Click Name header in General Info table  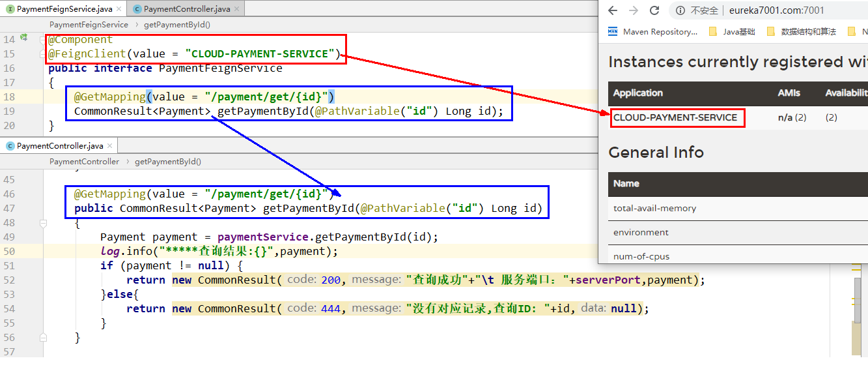tap(626, 184)
